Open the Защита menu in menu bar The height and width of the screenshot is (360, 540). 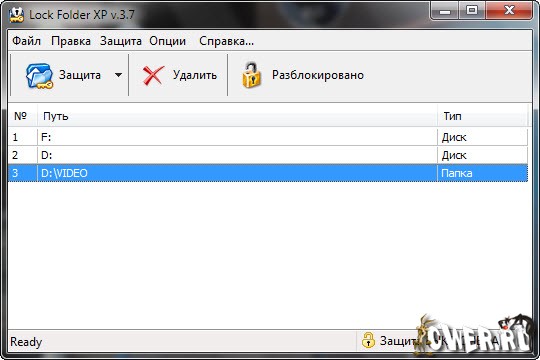(121, 41)
